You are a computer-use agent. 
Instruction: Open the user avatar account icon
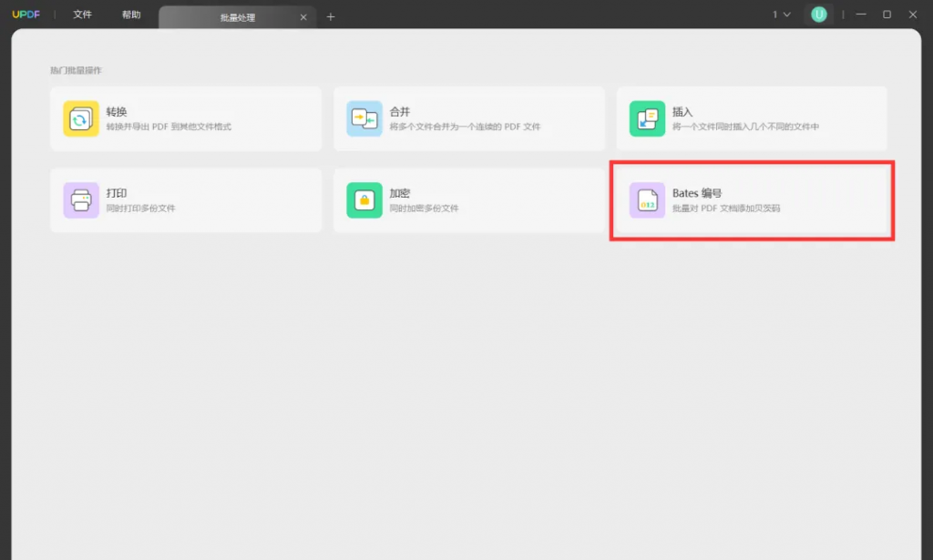point(819,15)
